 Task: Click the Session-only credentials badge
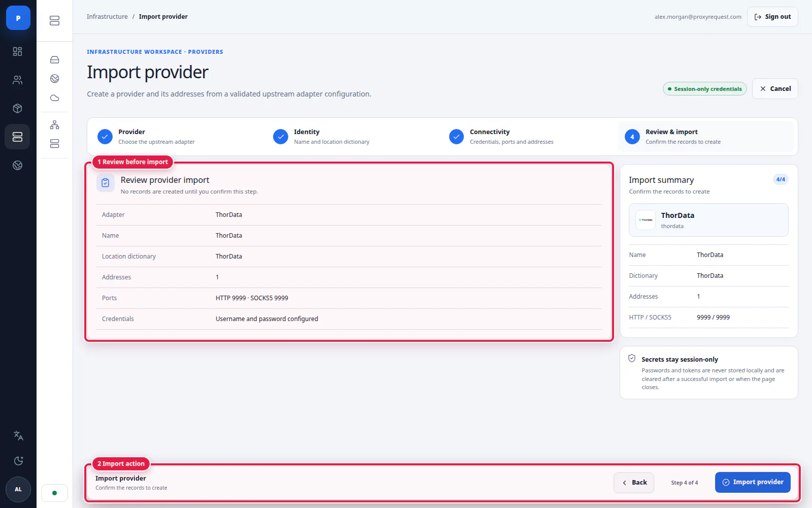(704, 89)
